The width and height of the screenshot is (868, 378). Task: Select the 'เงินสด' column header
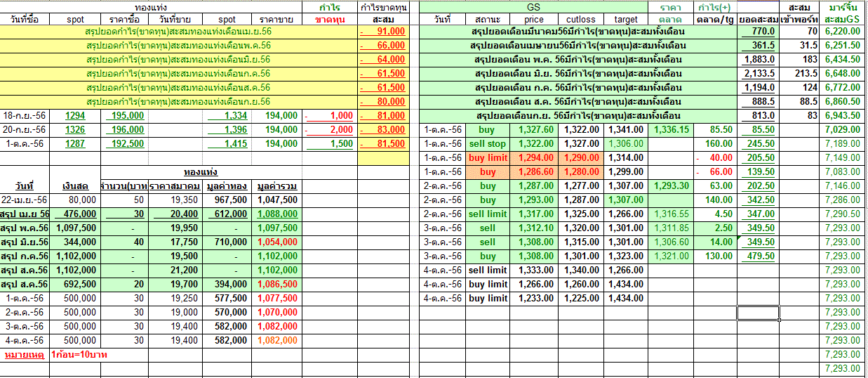pos(74,186)
